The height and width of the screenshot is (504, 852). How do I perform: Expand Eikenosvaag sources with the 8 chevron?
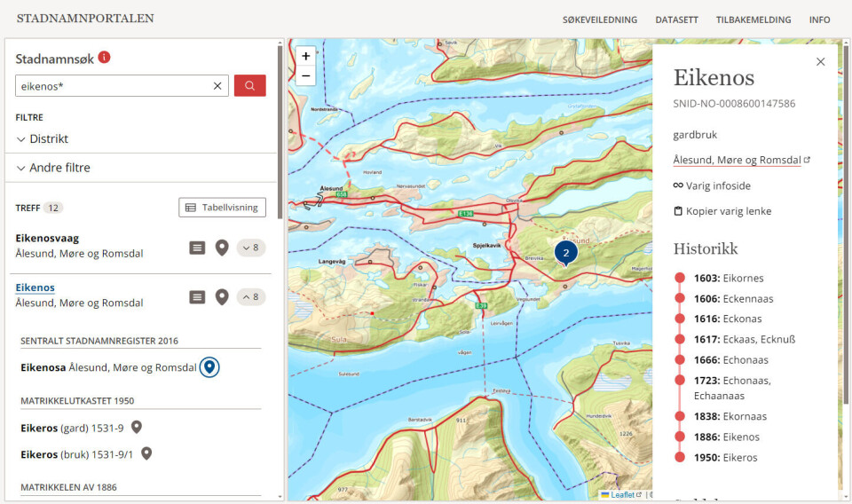(x=250, y=248)
